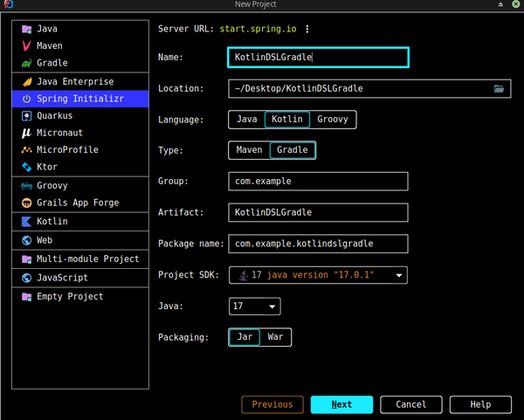Click the Micronaut mu icon
This screenshot has height=420, width=524.
(27, 133)
